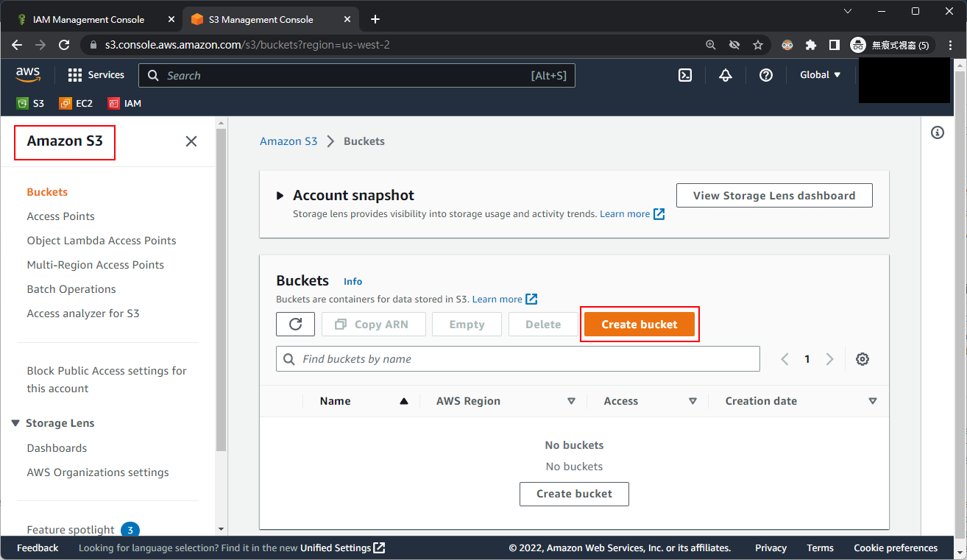967x560 pixels.
Task: Sort by the Access column arrow
Action: [x=693, y=401]
